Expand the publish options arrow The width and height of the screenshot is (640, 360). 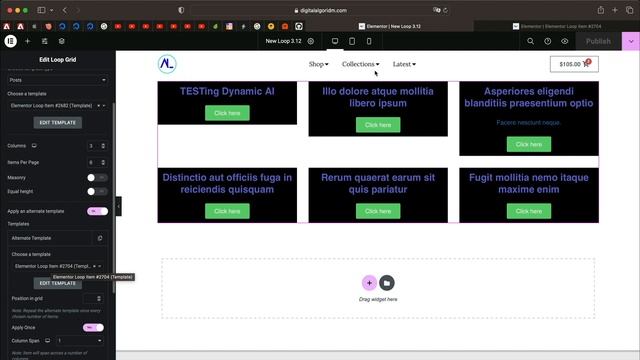(x=631, y=41)
